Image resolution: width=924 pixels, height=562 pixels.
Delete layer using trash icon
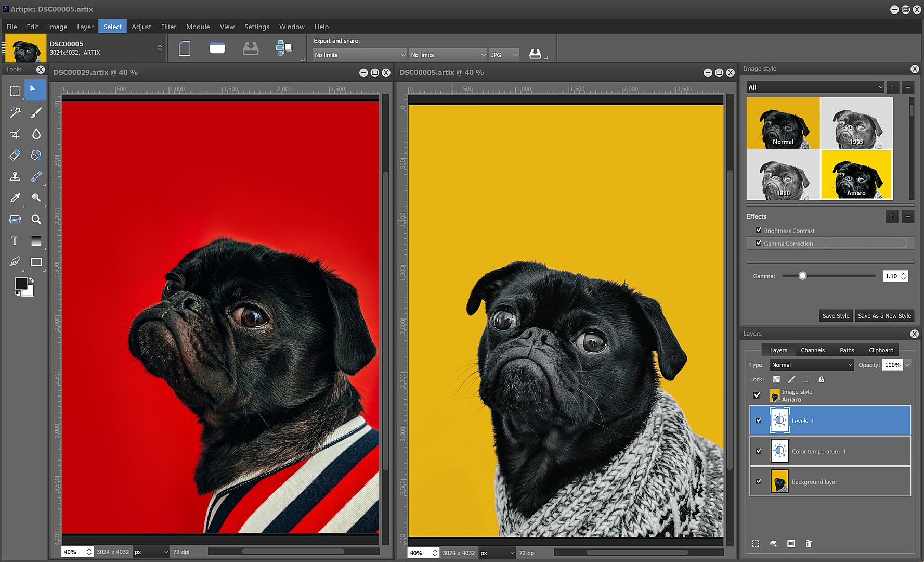[809, 544]
